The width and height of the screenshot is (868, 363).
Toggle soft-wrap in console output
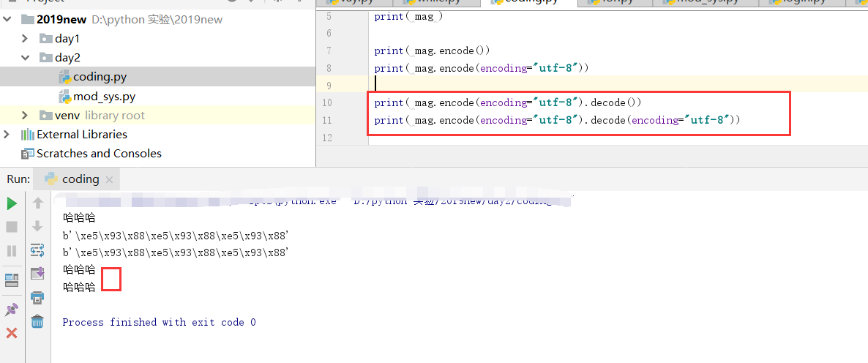click(x=37, y=250)
